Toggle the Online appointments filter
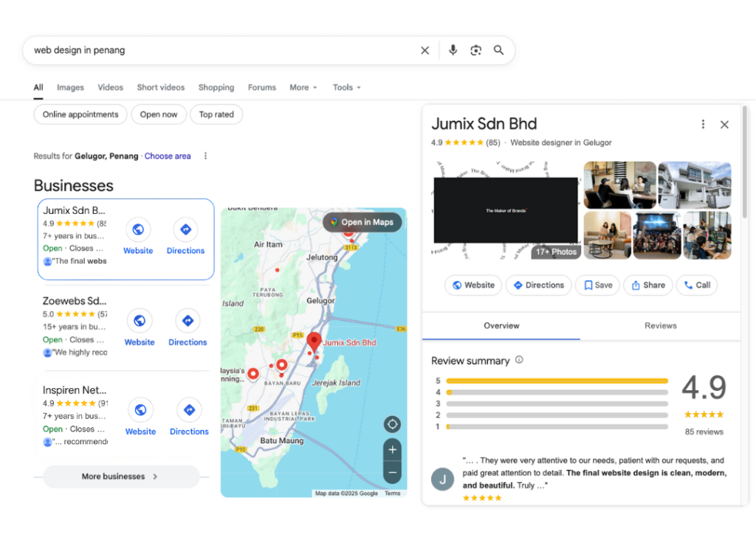This screenshot has height=537, width=756. click(80, 114)
